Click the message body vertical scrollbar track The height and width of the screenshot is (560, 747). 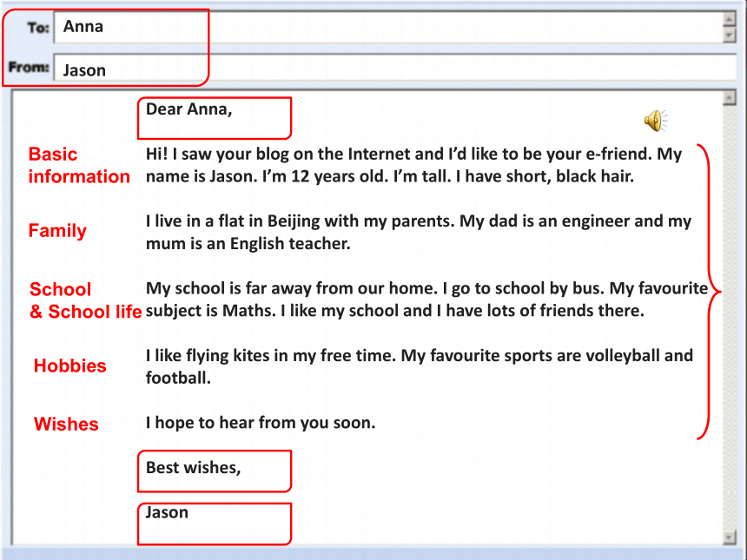pos(730,318)
